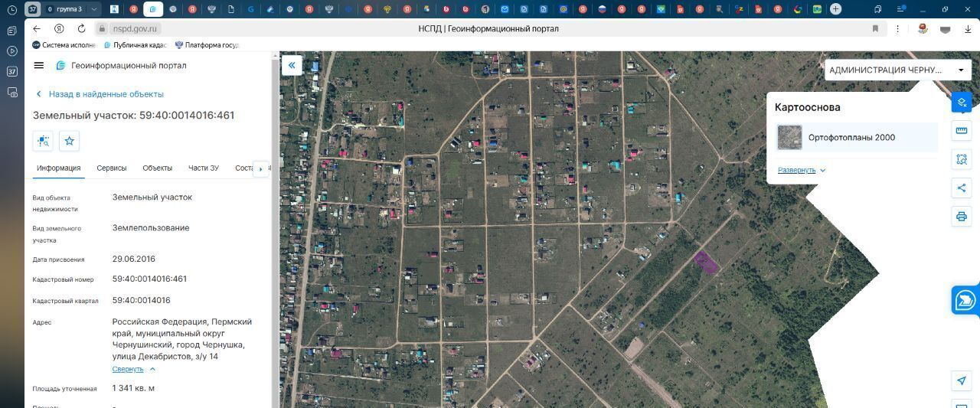The width and height of the screenshot is (980, 408).
Task: Collapse the left info panel with double-chevron button
Action: click(x=292, y=65)
